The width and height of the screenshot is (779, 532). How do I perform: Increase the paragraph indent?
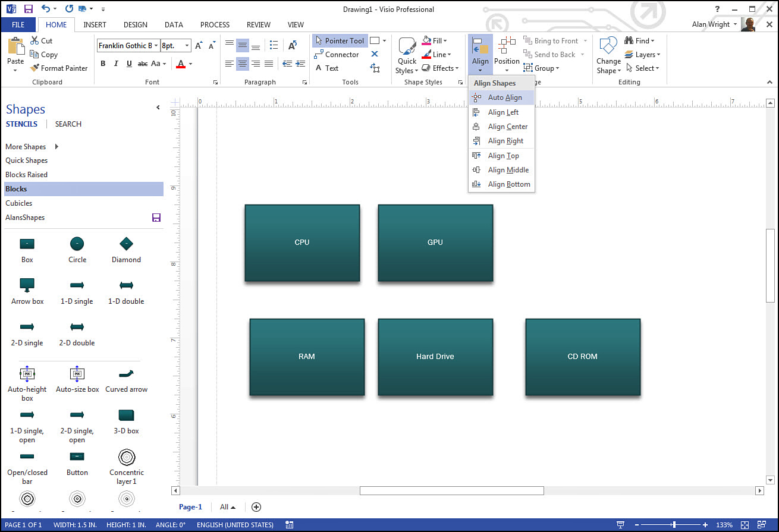(x=300, y=64)
